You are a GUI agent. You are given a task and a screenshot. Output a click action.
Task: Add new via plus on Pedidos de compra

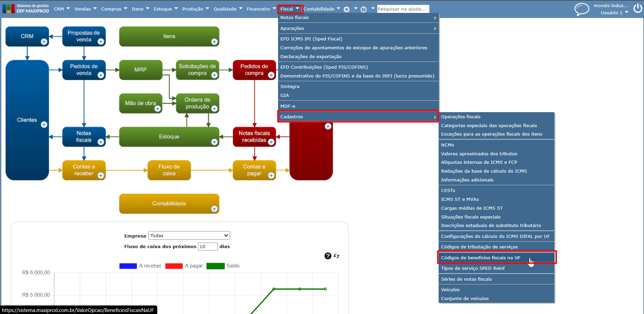pyautogui.click(x=271, y=75)
